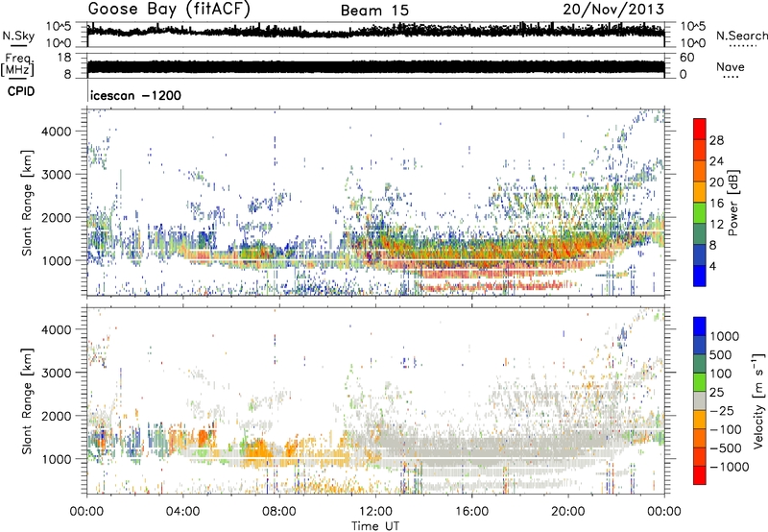
Task: Click the "Velocity [m s-1]" colorbar title
Action: [x=757, y=400]
